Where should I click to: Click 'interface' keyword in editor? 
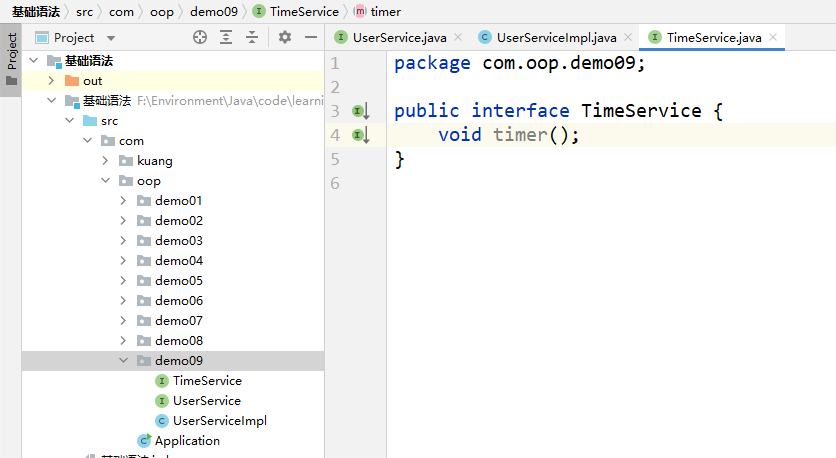point(520,111)
